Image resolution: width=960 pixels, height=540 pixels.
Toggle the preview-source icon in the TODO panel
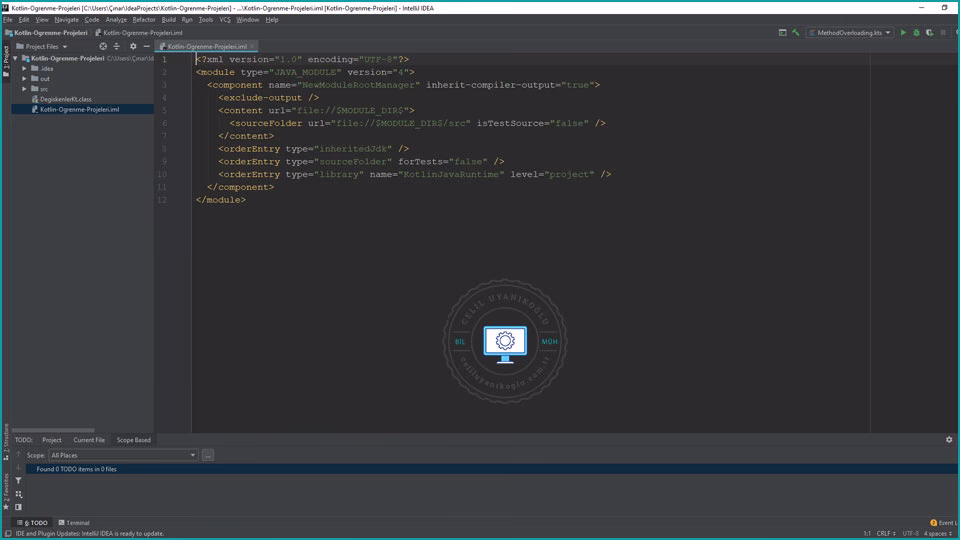click(x=18, y=507)
